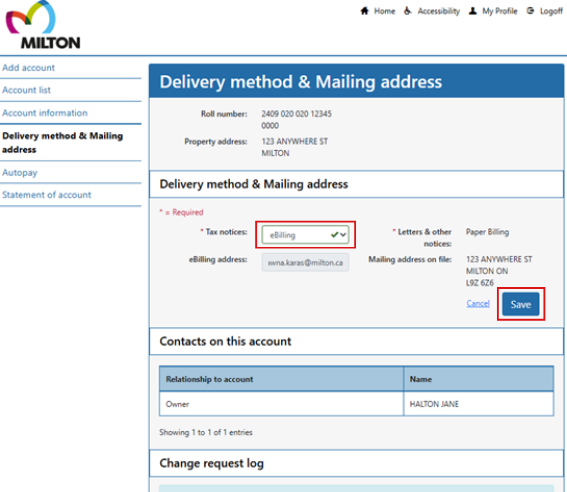Screen dimensions: 567x492
Task: Click mailing address postal code L9Z 6Z6
Action: [480, 283]
